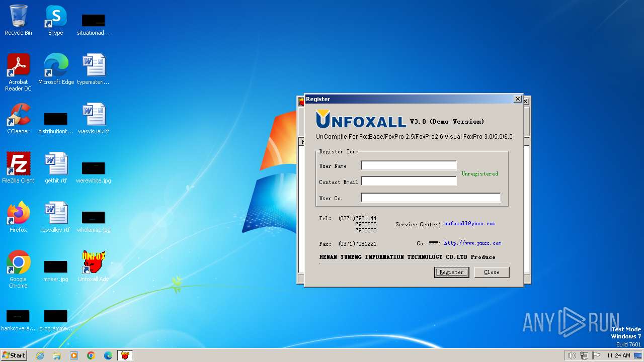Open Internet Explorer in taskbar
The width and height of the screenshot is (644, 362).
[40, 355]
